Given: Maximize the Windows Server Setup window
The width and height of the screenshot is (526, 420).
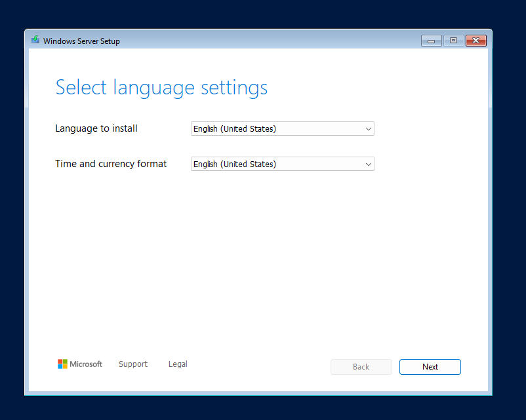Looking at the screenshot, I should (x=454, y=41).
